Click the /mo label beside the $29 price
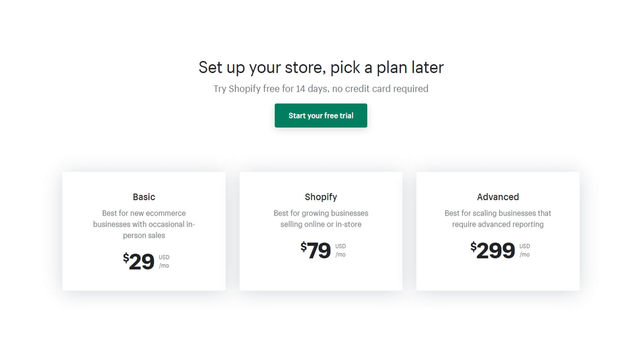This screenshot has width=644, height=362. (x=164, y=266)
